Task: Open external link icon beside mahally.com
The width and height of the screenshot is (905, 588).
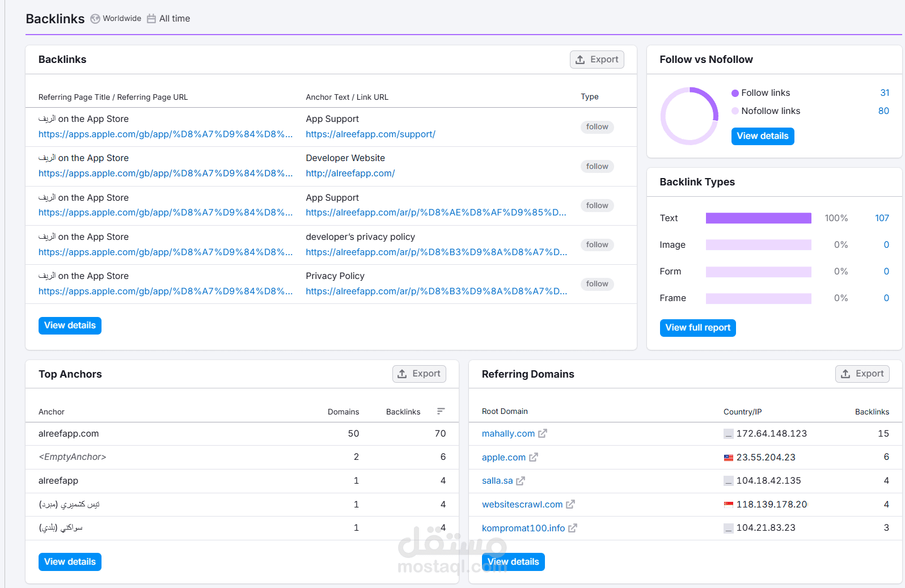Action: pyautogui.click(x=543, y=433)
